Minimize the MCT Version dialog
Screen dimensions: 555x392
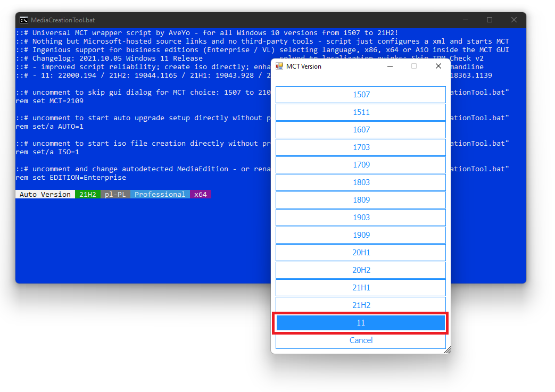pyautogui.click(x=390, y=66)
